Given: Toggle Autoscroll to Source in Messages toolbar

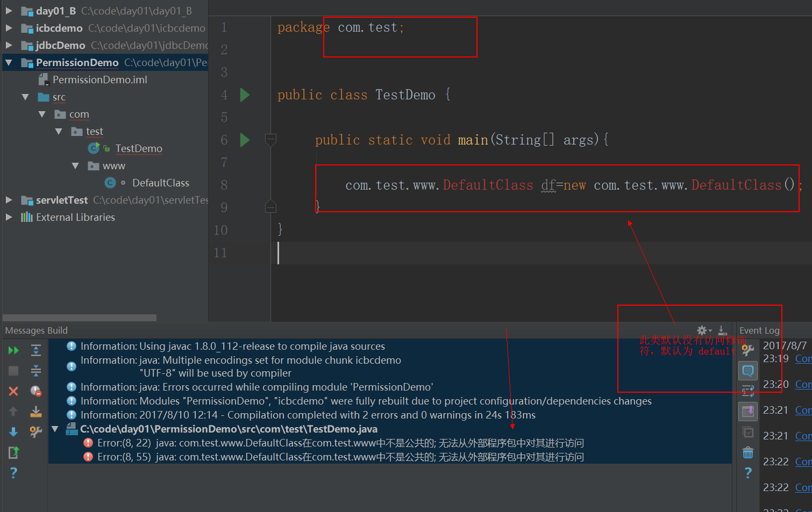Looking at the screenshot, I should (36, 412).
